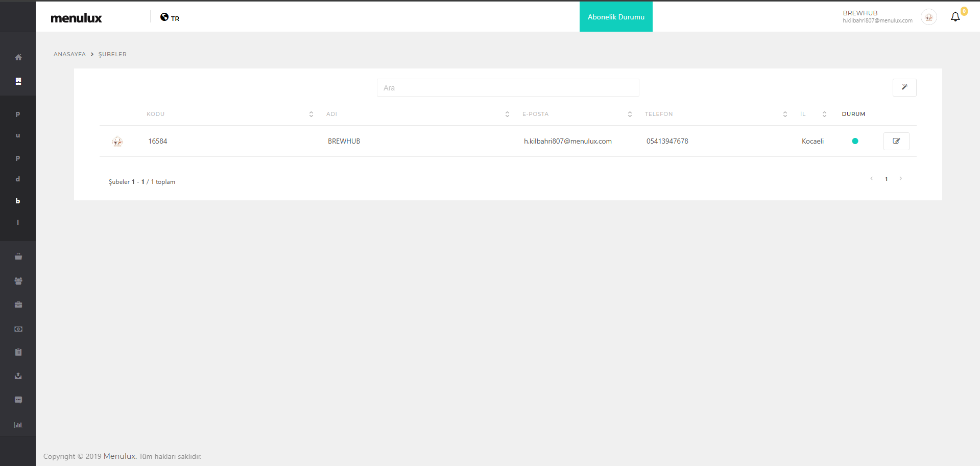Viewport: 980px width, 466px height.
Task: Select the 'b' sidebar submenu item
Action: [x=18, y=201]
